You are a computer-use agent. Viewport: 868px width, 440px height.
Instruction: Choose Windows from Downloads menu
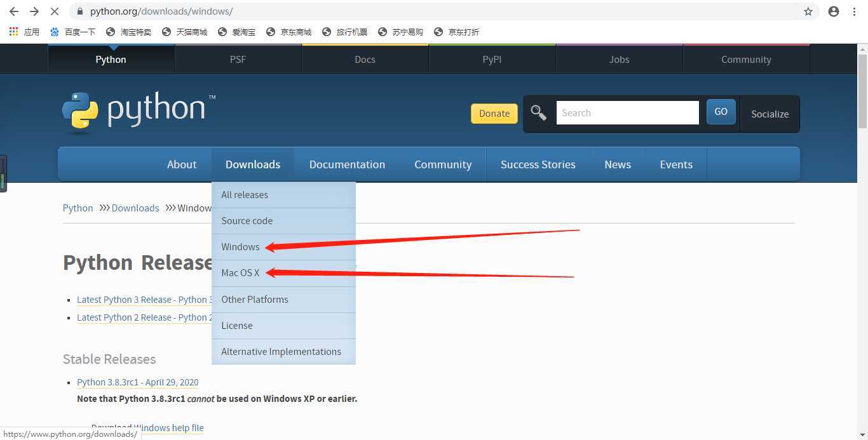tap(283, 247)
